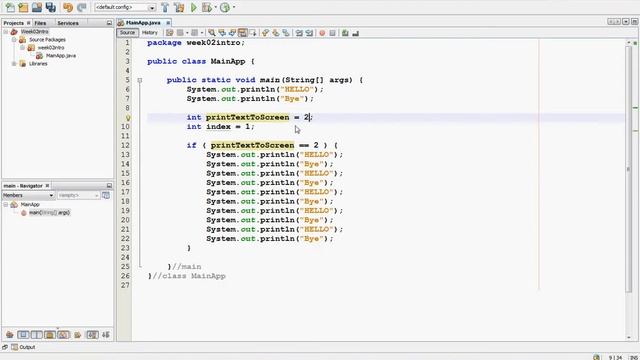Switch to the Files tab
The height and width of the screenshot is (360, 640).
point(40,23)
